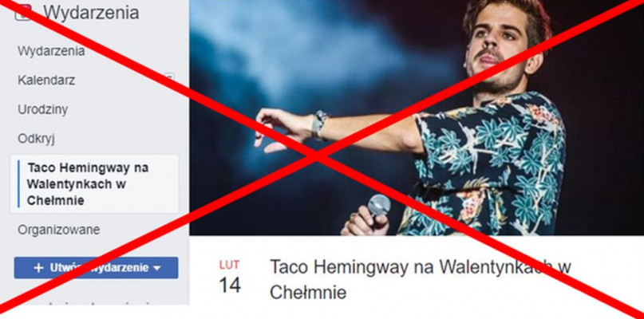Click the microphone in the cover photo

tap(379, 205)
